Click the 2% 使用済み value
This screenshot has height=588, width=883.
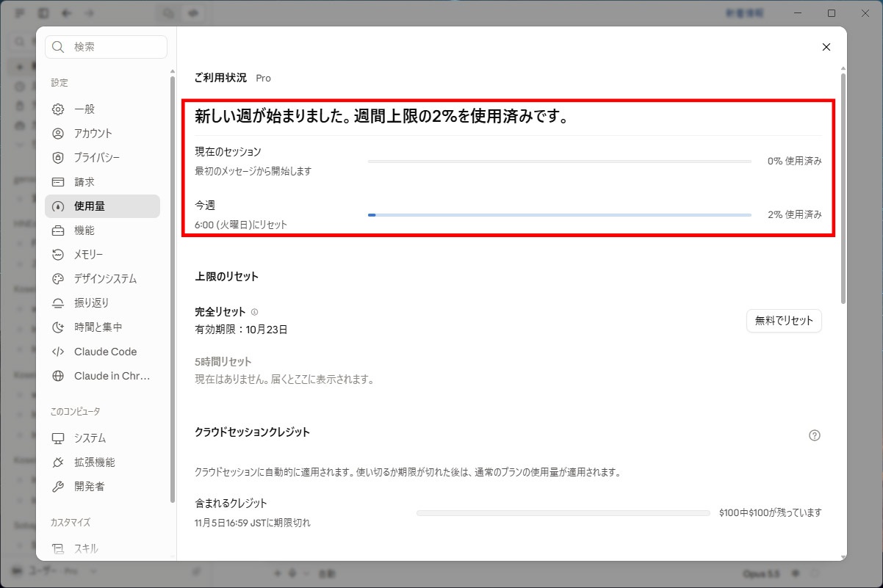coord(795,215)
